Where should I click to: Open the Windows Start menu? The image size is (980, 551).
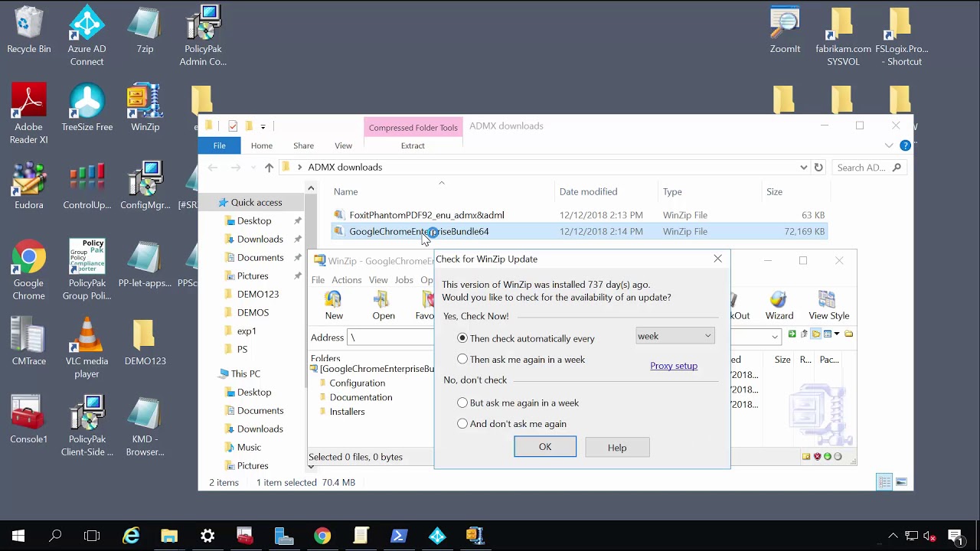[x=18, y=536]
